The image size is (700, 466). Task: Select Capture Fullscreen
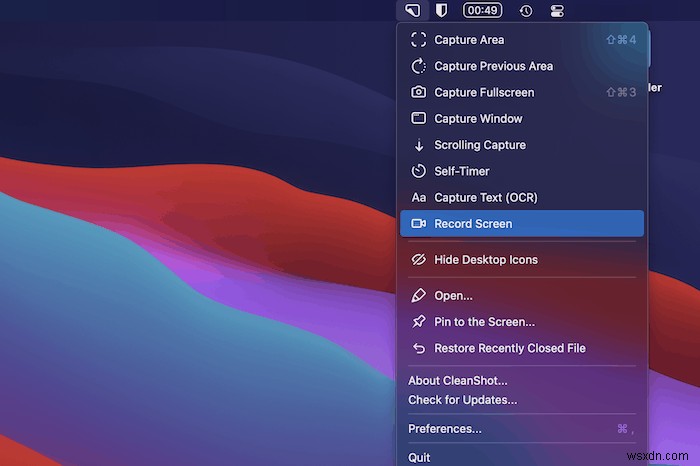pyautogui.click(x=522, y=92)
